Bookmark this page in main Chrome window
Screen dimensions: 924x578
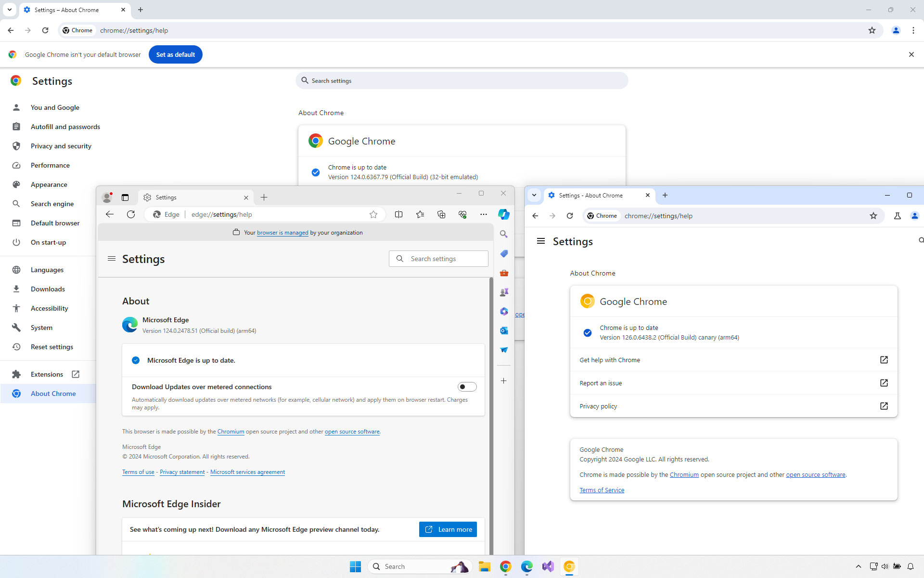pyautogui.click(x=872, y=30)
